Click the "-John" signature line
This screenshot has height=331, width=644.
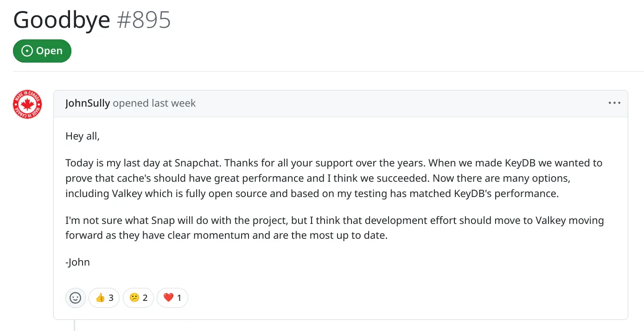pos(77,262)
